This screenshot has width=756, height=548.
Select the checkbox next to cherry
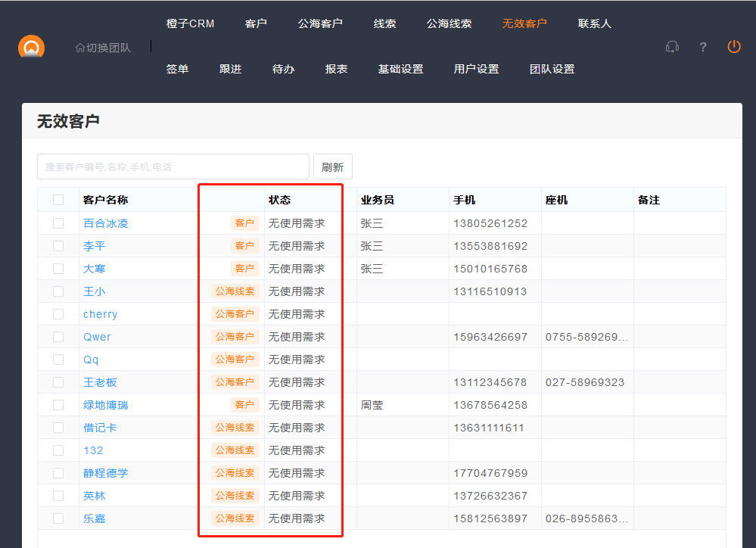coord(58,314)
